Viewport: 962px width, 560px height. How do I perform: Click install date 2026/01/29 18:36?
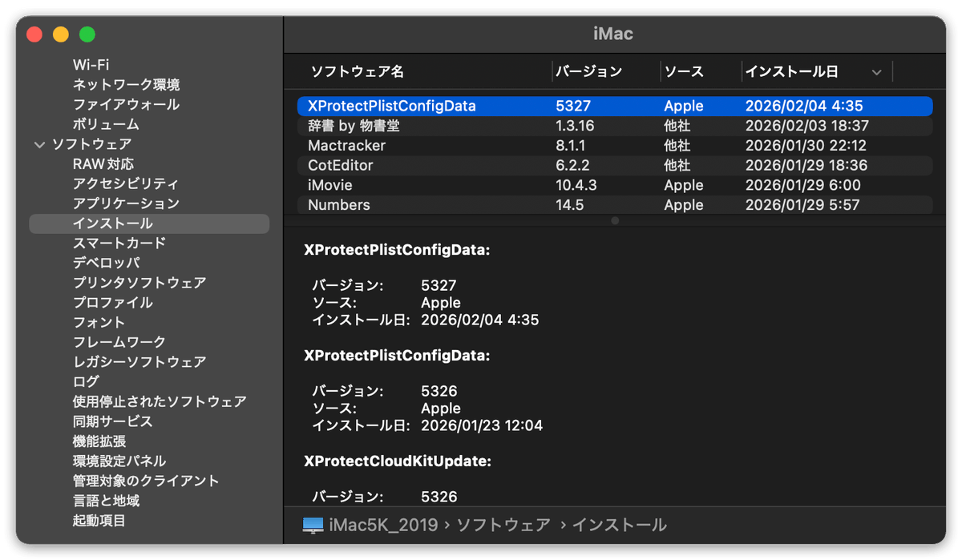tap(806, 166)
